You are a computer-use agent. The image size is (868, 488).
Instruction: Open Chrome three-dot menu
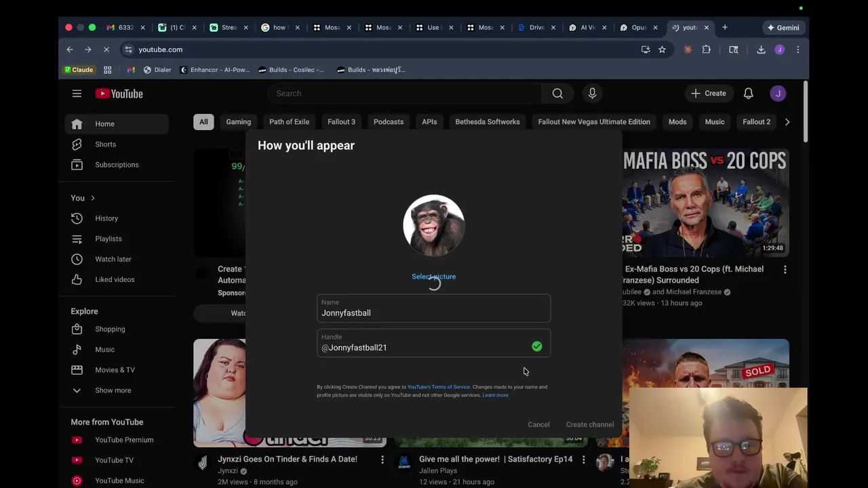click(x=797, y=49)
